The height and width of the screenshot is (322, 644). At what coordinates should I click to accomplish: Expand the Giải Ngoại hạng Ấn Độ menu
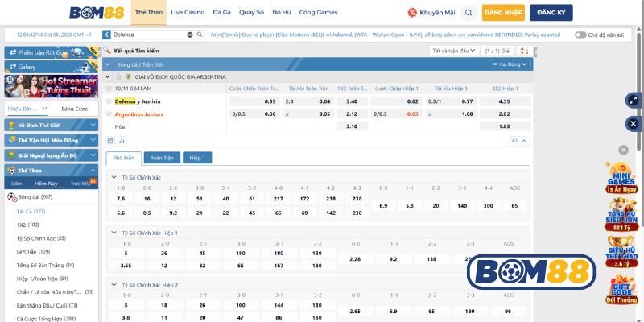pos(52,155)
